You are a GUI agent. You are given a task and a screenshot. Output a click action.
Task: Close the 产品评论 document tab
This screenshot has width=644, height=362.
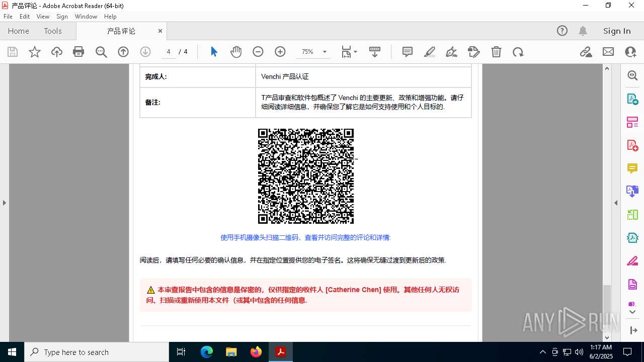(160, 31)
